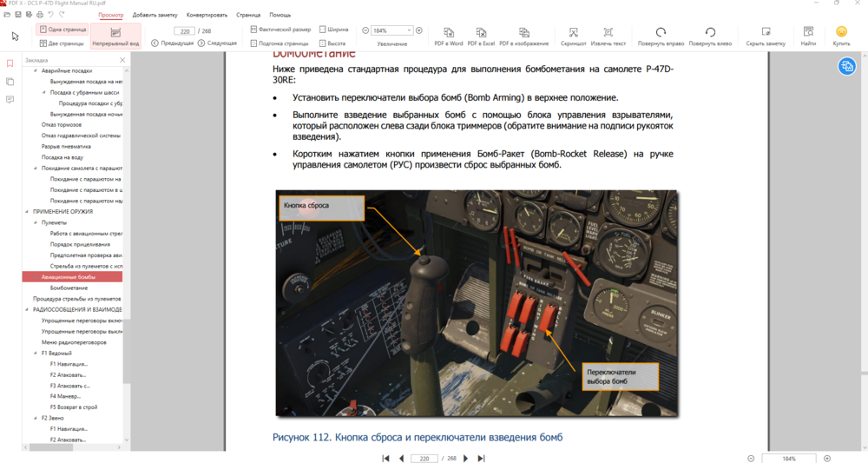The height and width of the screenshot is (463, 868).
Task: Select Высота fit-height option
Action: coord(332,43)
